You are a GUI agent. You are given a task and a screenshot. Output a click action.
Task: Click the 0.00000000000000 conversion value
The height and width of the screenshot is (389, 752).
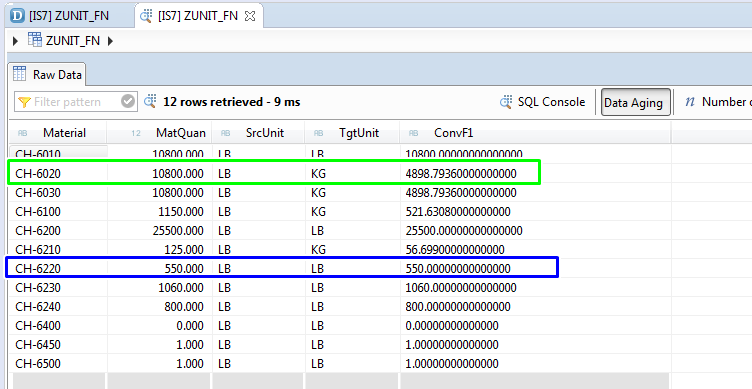[x=452, y=326]
